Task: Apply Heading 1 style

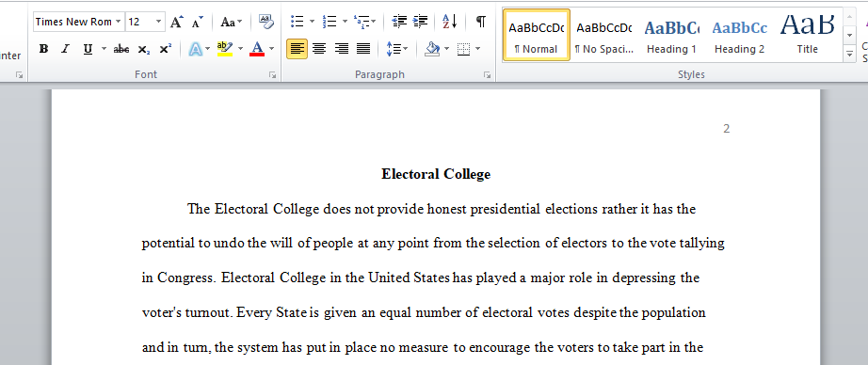Action: tap(671, 35)
